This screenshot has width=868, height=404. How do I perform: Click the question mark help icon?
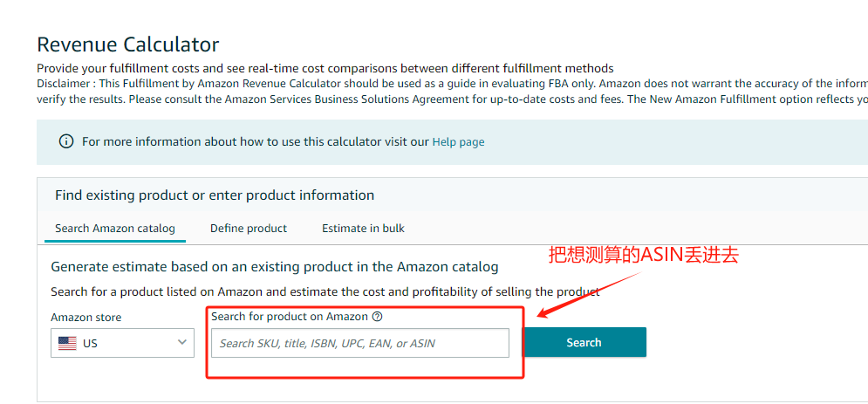pos(378,317)
